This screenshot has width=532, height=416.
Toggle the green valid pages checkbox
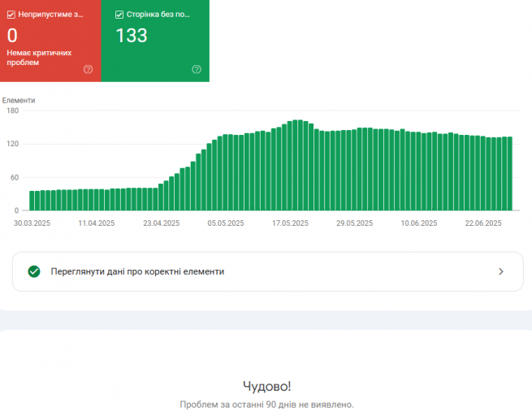119,15
